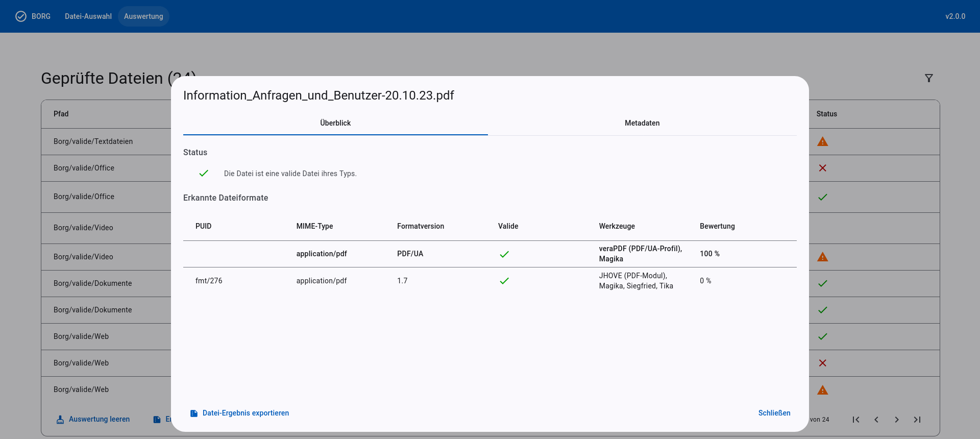980x439 pixels.
Task: Click the PUID column header
Action: [203, 226]
